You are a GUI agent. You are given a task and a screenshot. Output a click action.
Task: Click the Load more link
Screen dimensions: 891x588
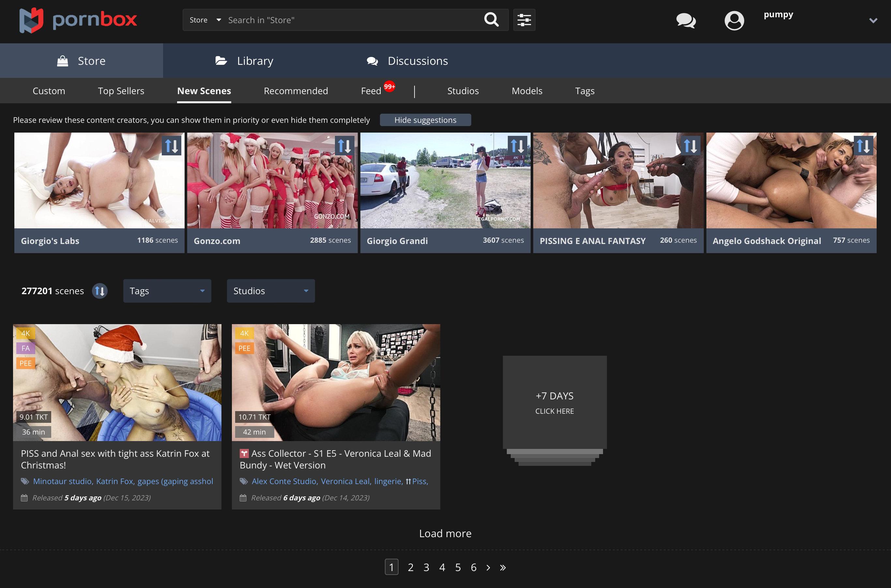tap(445, 533)
